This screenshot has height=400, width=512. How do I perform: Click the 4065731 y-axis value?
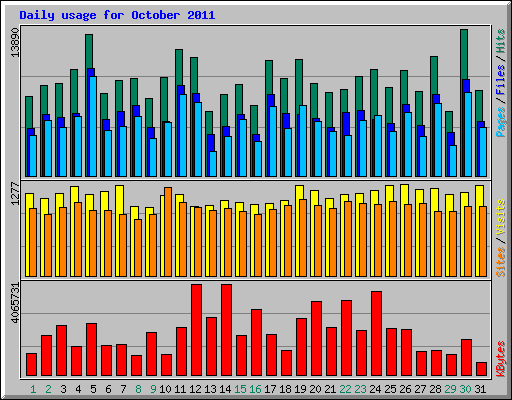tap(15, 303)
